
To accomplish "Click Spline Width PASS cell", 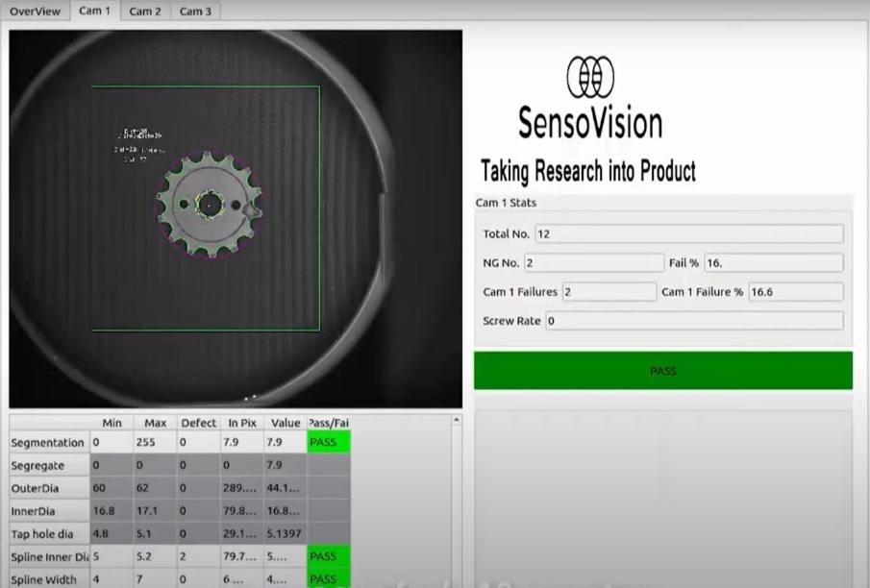I will 329,578.
